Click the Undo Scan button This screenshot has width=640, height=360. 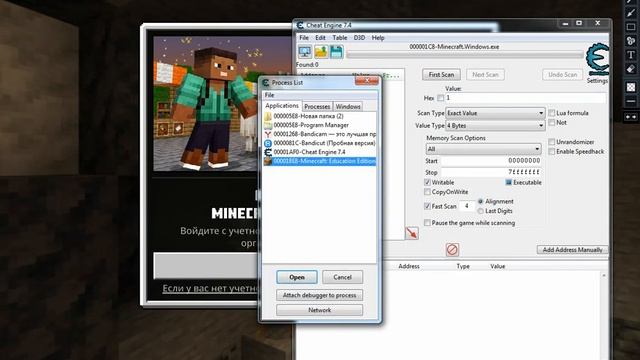[x=562, y=75]
